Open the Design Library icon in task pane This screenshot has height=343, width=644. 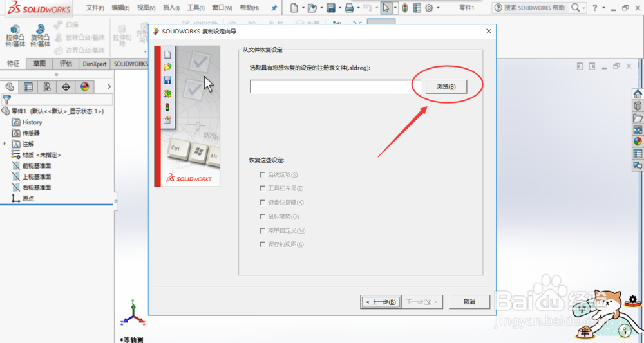[x=638, y=106]
